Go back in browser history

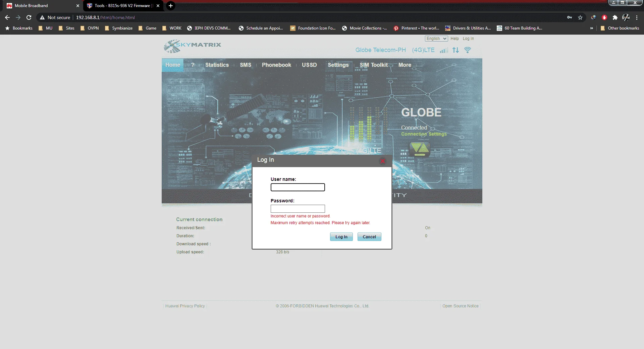7,17
